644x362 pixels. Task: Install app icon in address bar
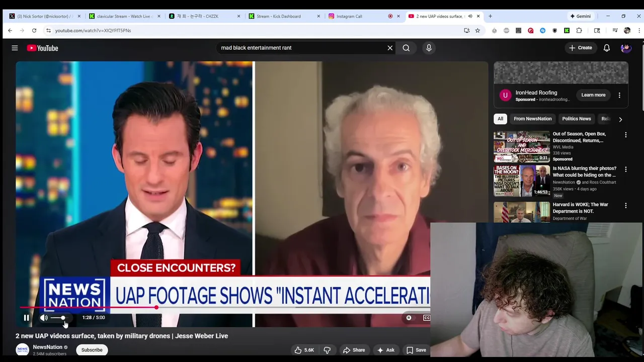pyautogui.click(x=467, y=31)
